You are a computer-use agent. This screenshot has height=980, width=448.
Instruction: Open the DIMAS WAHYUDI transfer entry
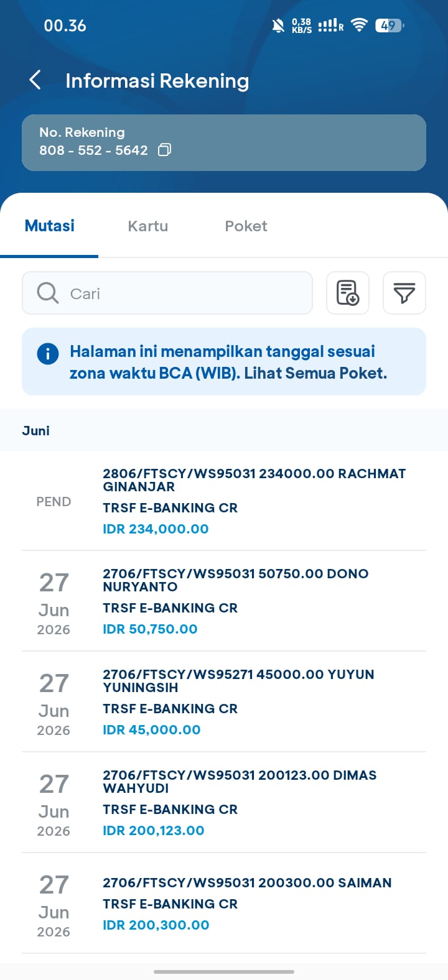point(224,803)
